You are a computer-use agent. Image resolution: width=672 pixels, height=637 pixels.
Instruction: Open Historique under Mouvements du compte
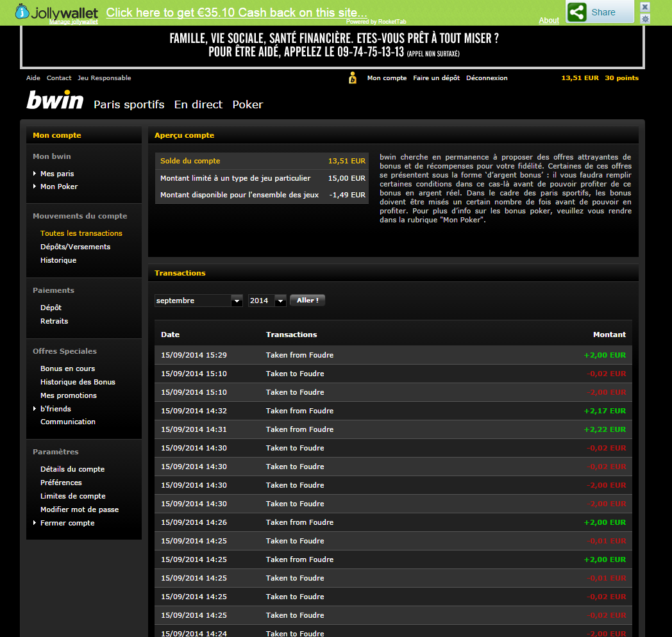click(x=58, y=260)
